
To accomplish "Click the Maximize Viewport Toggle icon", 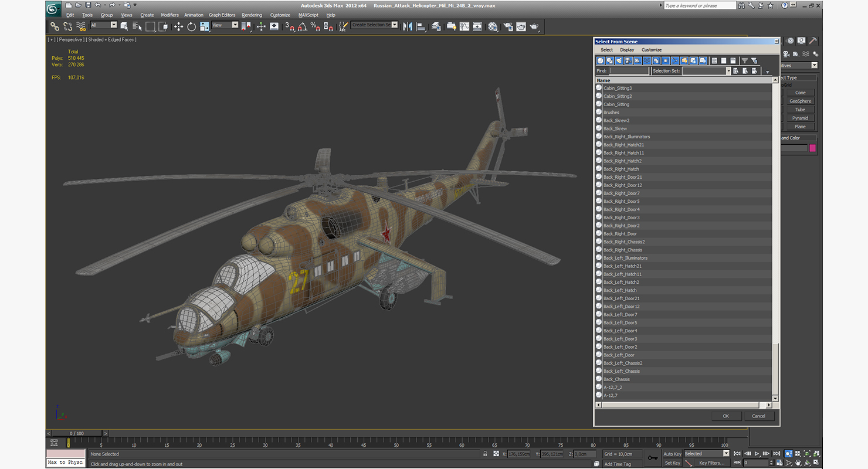I will (x=817, y=463).
